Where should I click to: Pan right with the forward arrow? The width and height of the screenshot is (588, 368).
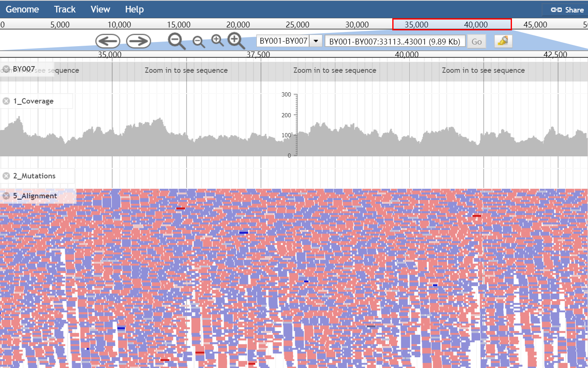coord(138,41)
